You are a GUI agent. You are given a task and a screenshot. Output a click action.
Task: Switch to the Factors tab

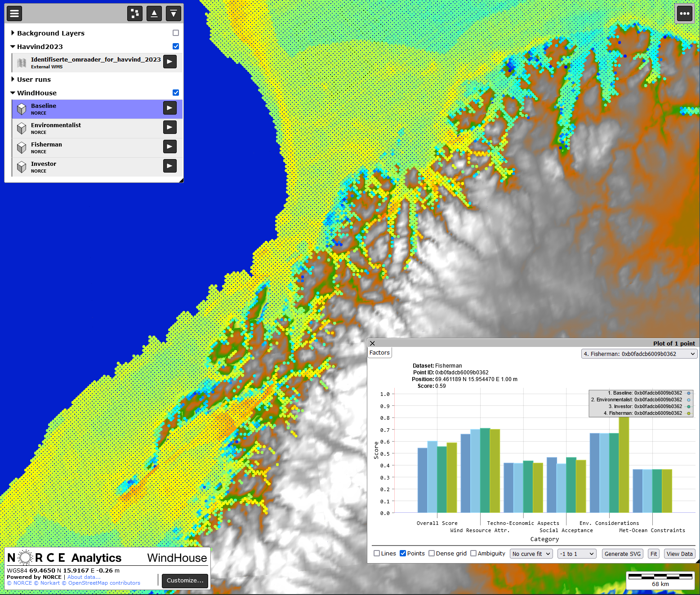[x=379, y=353]
